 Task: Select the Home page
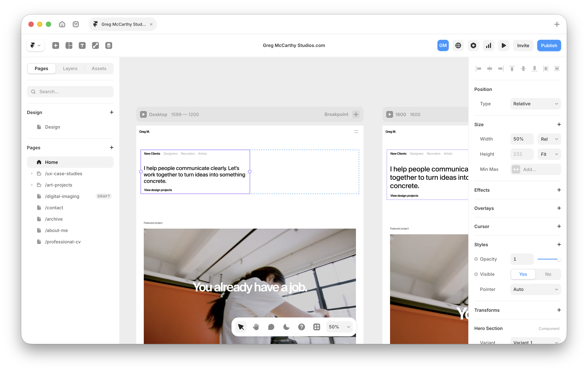70,162
